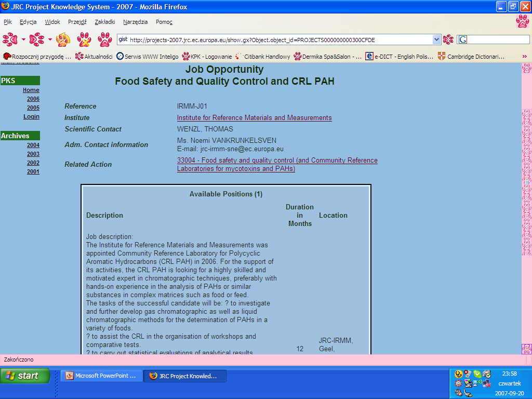Open the Rozpocznij przygodę bookmark
Image resolution: width=532 pixels, height=399 pixels.
(37, 56)
